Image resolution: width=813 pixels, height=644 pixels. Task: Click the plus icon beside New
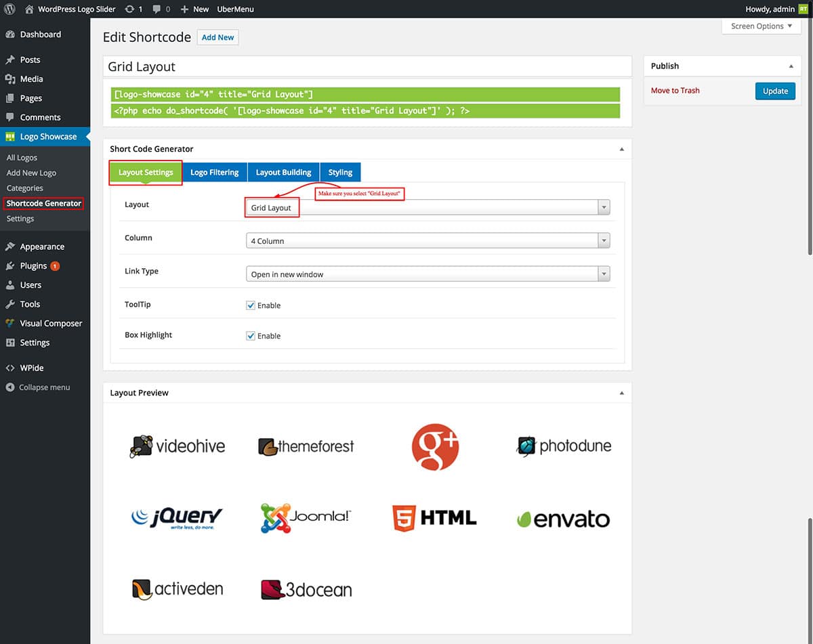pos(184,9)
